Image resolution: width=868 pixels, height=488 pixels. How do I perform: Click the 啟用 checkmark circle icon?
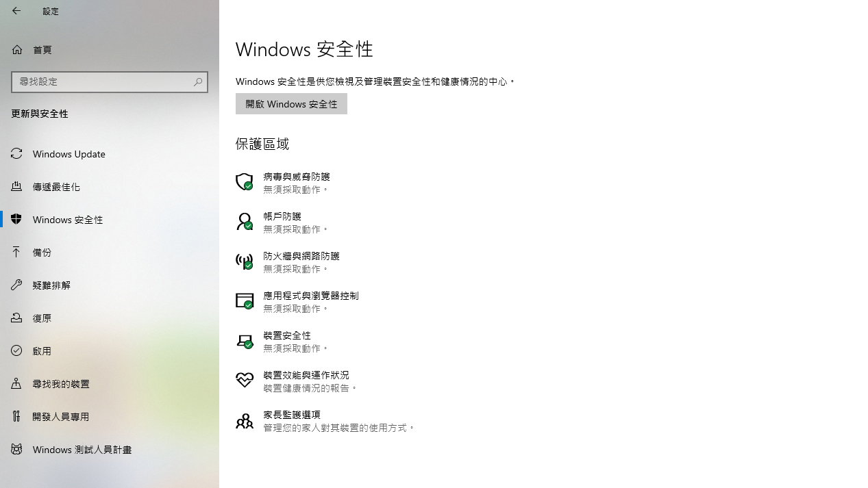coord(16,350)
